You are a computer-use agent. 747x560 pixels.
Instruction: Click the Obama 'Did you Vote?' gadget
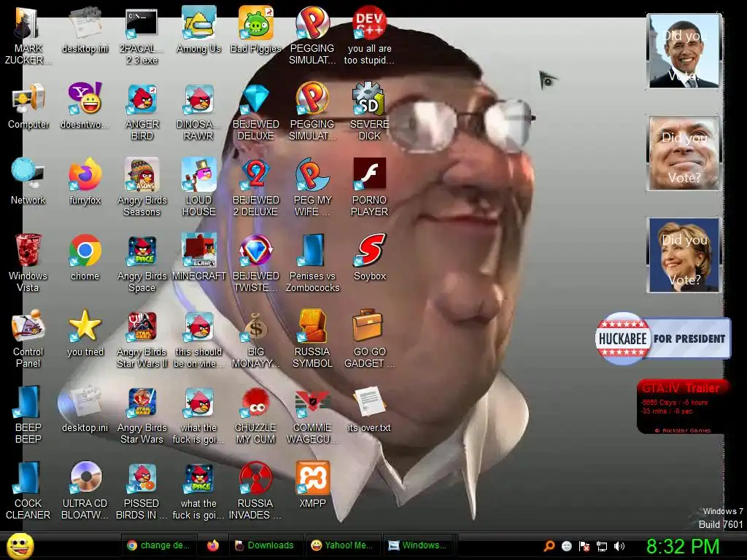tap(684, 51)
